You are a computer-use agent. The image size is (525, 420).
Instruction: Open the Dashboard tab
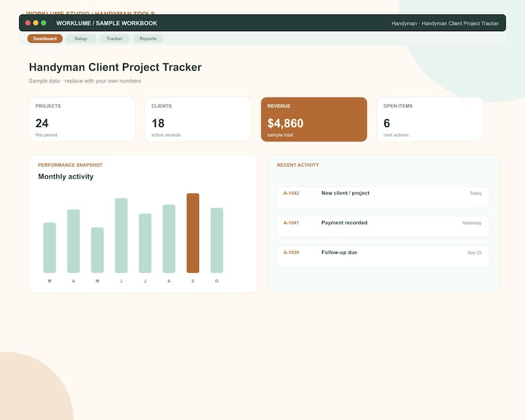[45, 38]
